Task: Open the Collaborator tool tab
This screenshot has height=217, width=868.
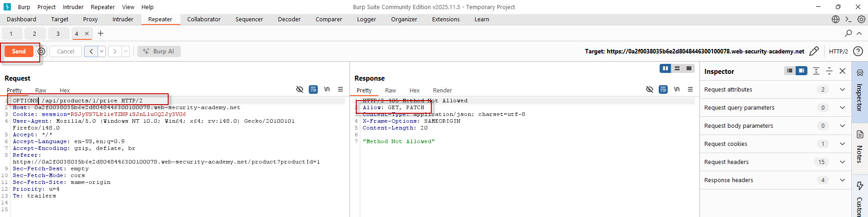Action: pyautogui.click(x=204, y=19)
